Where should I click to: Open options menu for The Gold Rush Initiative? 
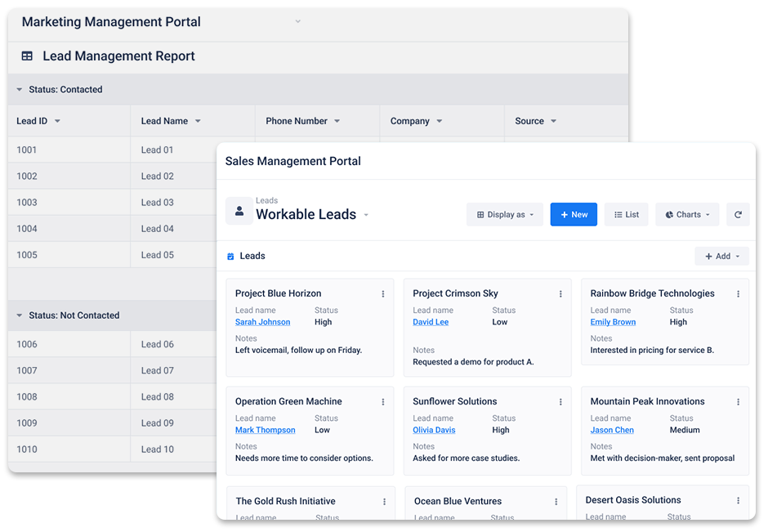[385, 502]
